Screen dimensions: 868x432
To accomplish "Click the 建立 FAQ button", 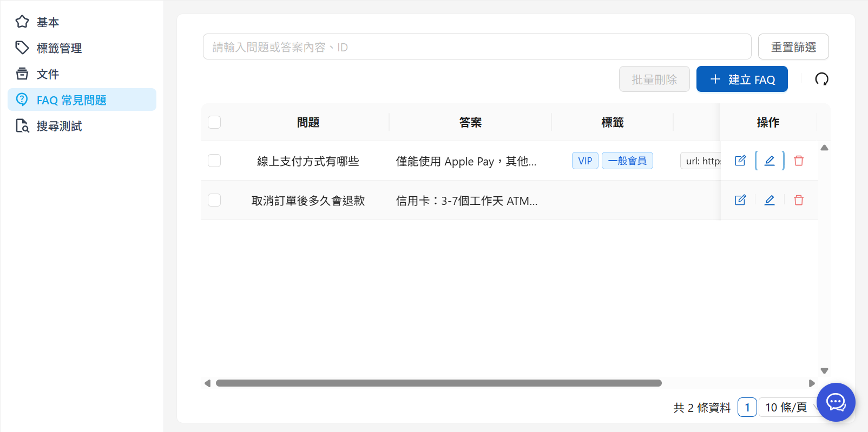I will tap(741, 79).
